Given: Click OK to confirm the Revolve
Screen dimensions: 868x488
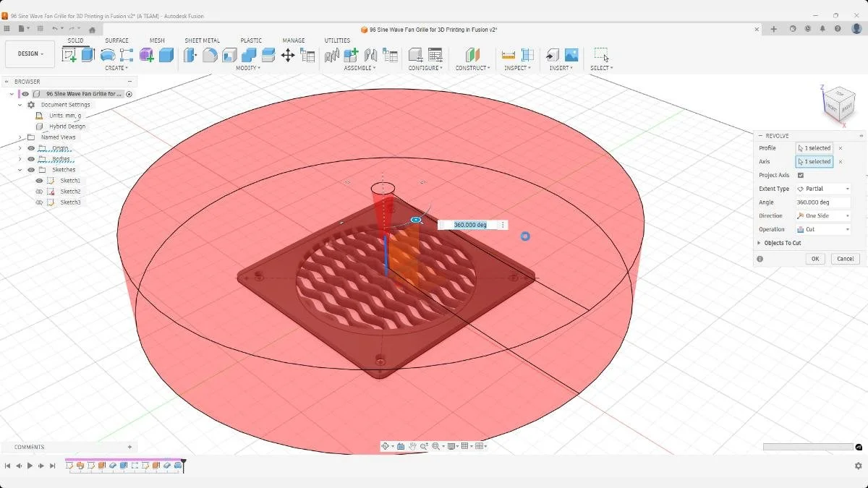Looking at the screenshot, I should pyautogui.click(x=814, y=258).
